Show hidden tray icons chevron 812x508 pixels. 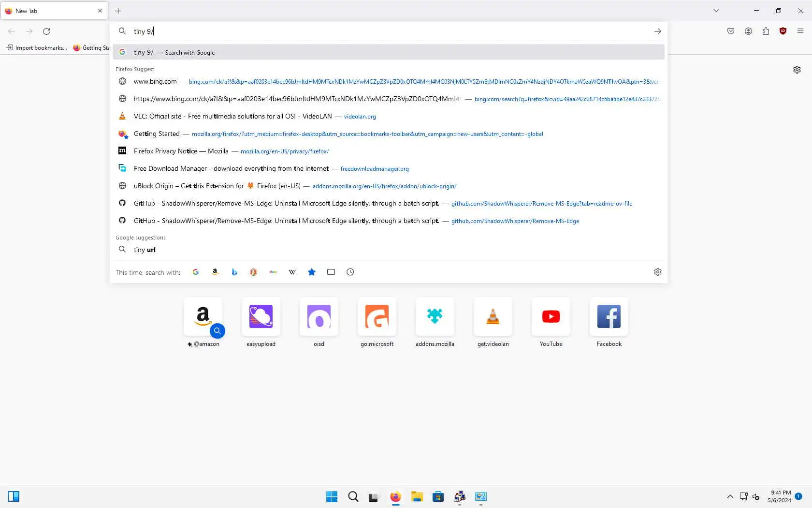(730, 496)
